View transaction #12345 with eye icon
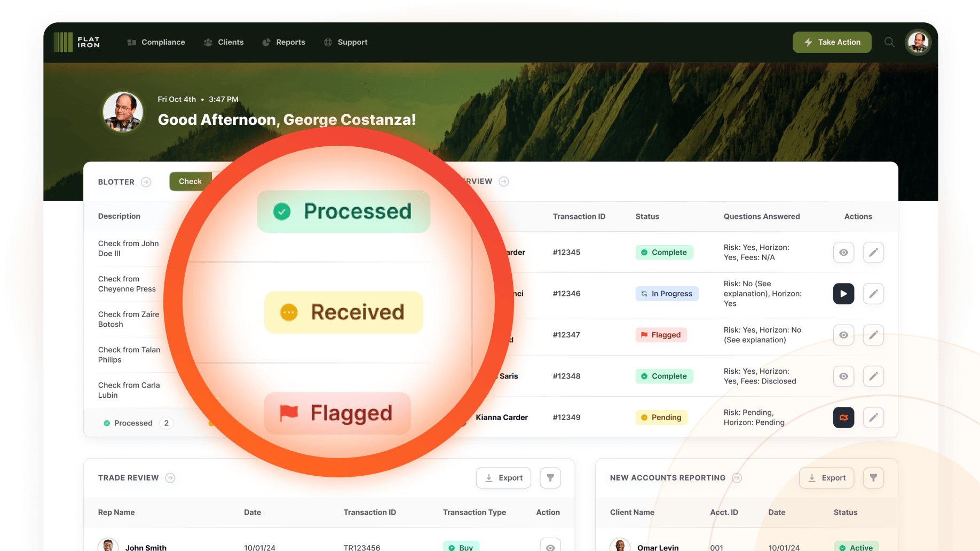 [x=843, y=253]
